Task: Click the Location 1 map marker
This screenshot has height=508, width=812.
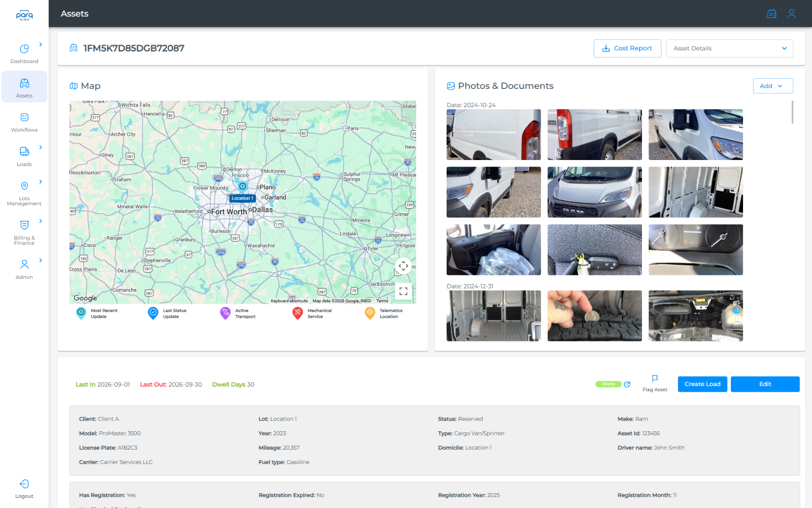Action: tap(243, 186)
